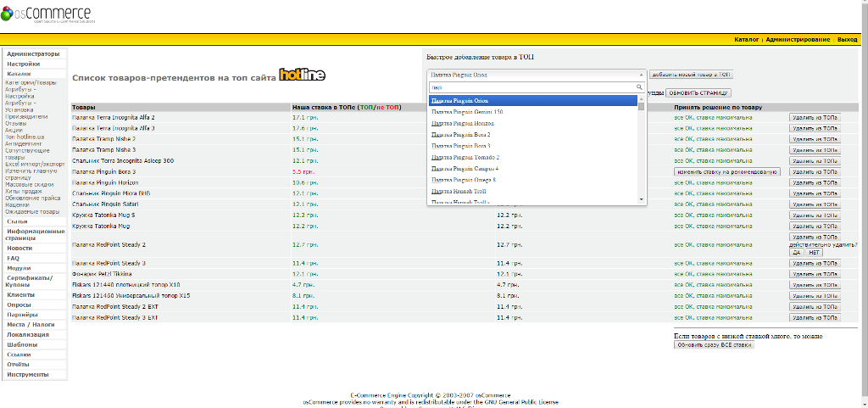Click the dropdown list scroll-down arrow

[641, 199]
